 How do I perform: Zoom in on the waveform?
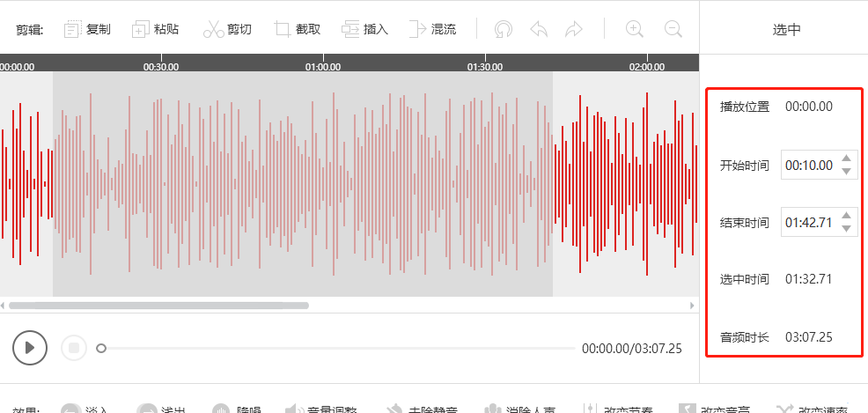click(x=634, y=29)
